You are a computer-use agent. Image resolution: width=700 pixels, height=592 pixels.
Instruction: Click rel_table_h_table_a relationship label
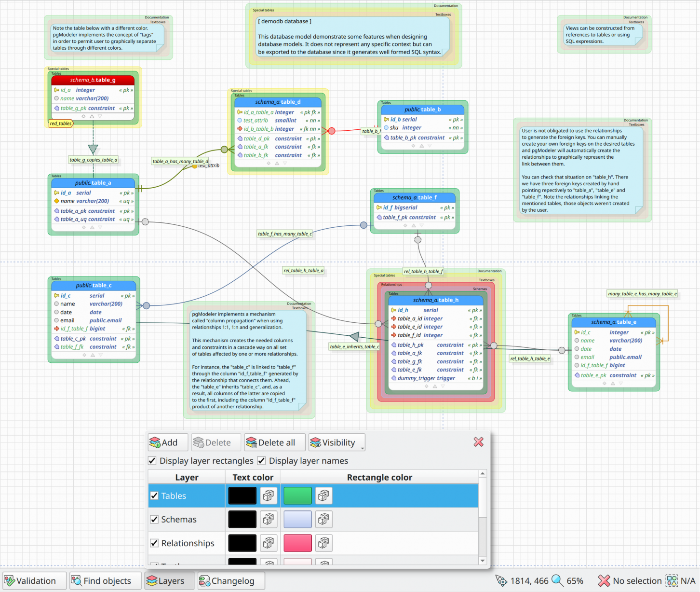[x=304, y=270]
